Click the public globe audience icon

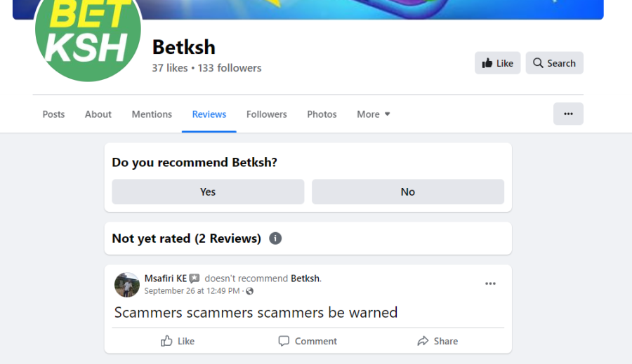249,291
